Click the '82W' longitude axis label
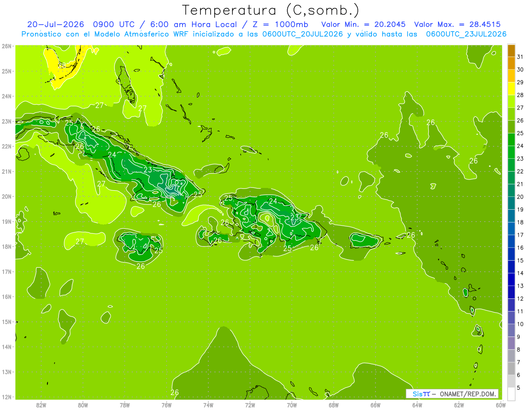Viewport: 532px width, 411px height. point(41,405)
